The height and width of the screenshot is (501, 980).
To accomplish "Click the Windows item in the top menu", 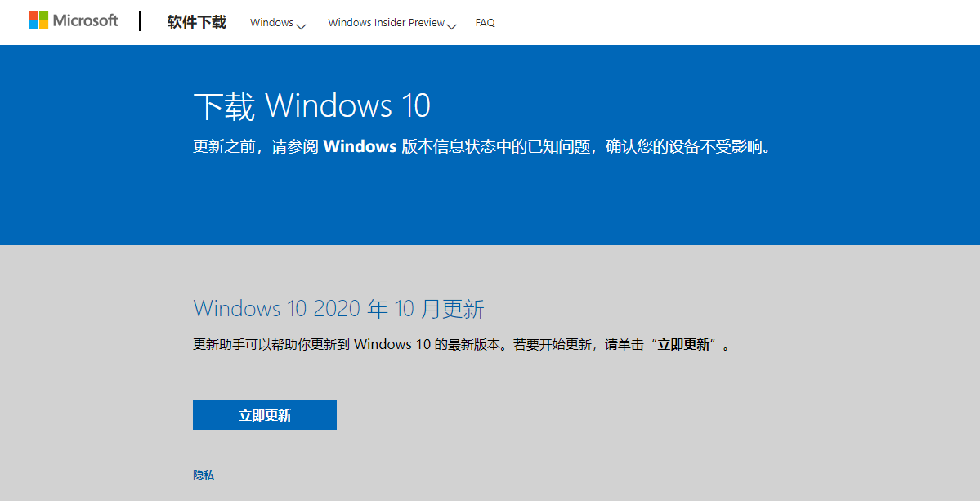I will coord(271,22).
